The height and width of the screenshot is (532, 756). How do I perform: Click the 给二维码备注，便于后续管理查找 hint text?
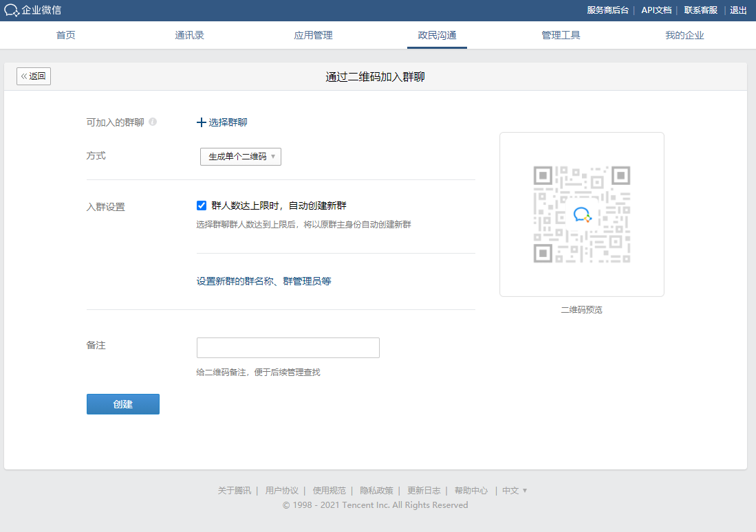tap(258, 373)
